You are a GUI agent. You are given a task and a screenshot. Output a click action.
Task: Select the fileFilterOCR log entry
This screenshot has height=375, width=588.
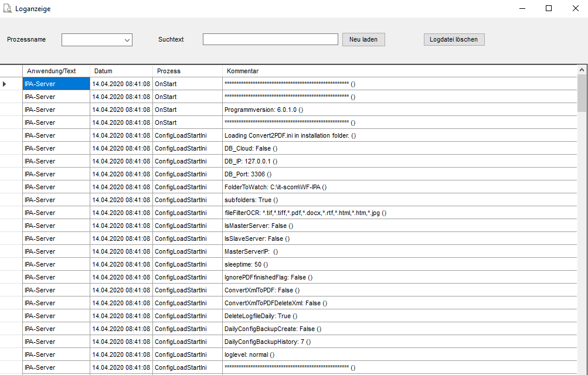click(305, 213)
